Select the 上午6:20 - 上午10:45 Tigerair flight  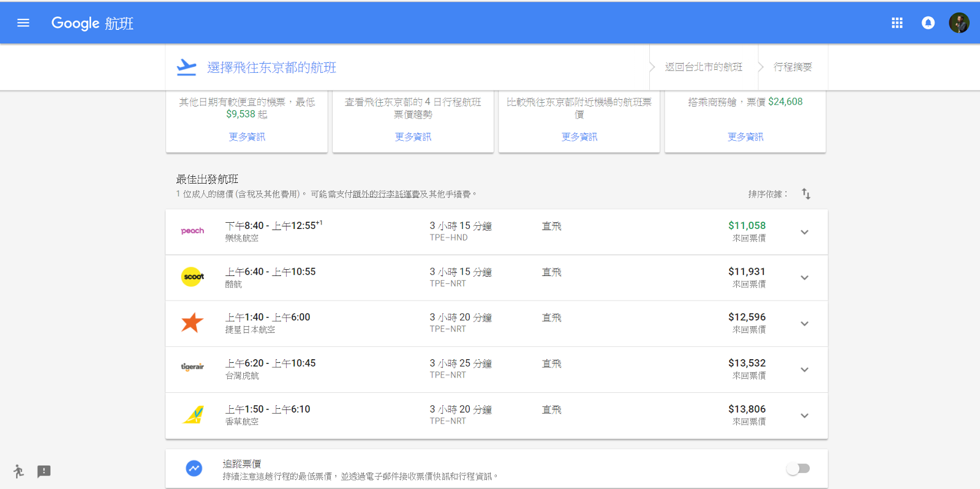[497, 370]
